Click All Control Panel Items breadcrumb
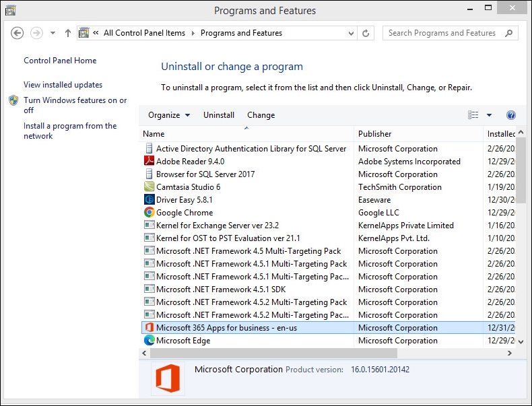Screen dimensions: 532x406 144,33
